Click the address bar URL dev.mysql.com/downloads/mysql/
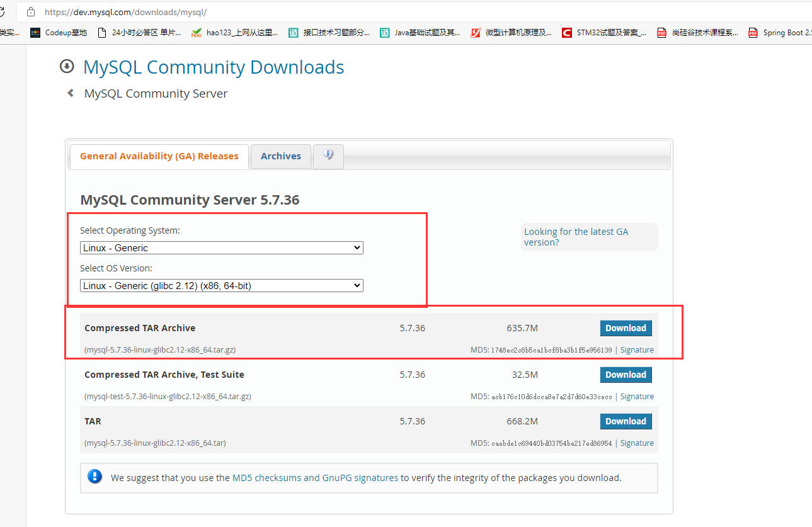Screen dimensions: 812x527 (125, 12)
